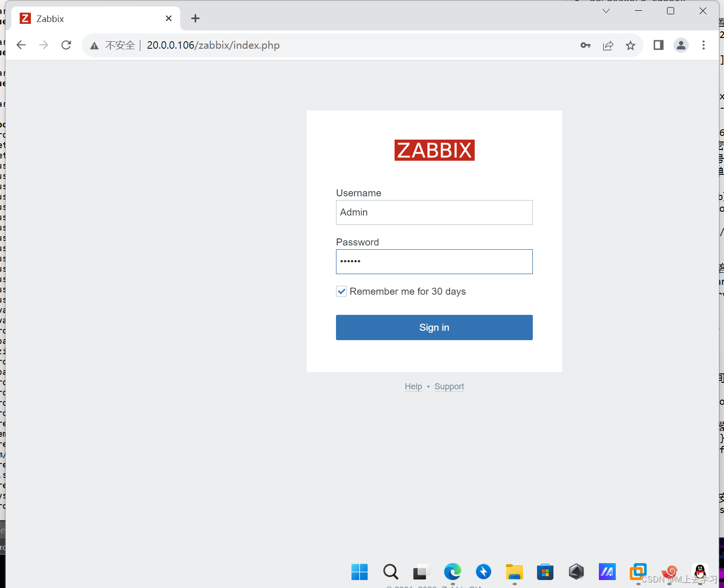Screen dimensions: 724x588
Task: Open the VMware Workstation taskbar icon
Action: [x=638, y=572]
